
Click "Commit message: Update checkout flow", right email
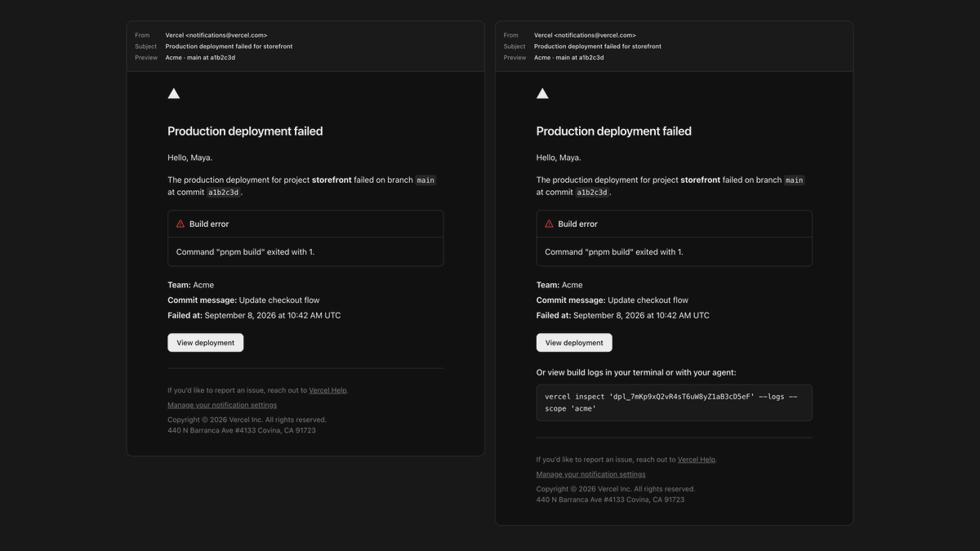612,300
